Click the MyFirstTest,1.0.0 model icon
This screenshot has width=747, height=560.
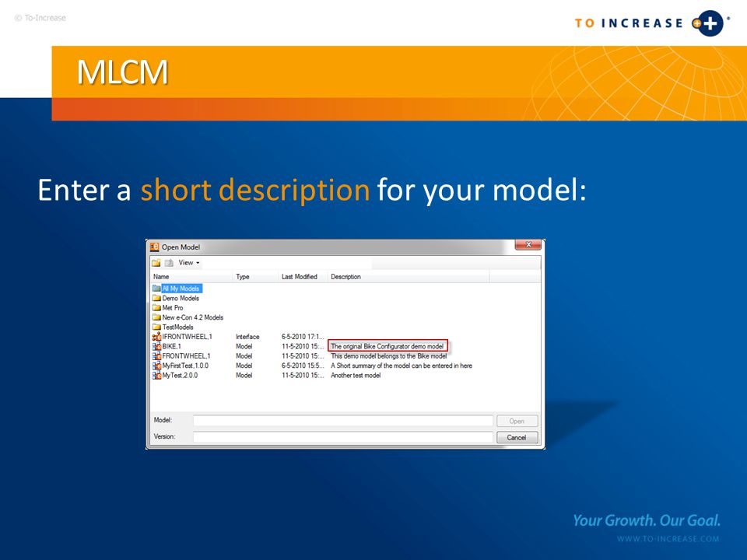[x=156, y=366]
